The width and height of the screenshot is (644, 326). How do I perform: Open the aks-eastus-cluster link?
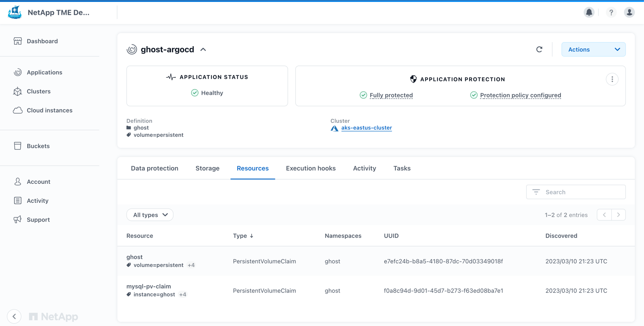(366, 128)
